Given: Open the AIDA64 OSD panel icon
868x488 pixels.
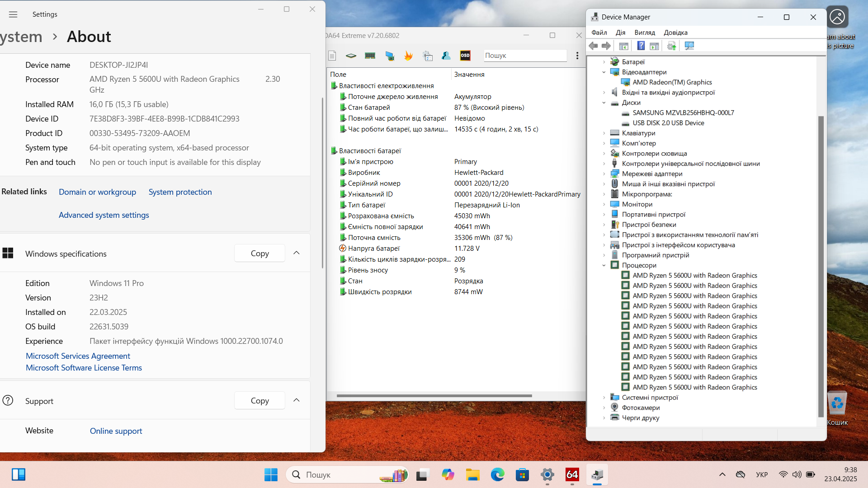Looking at the screenshot, I should click(x=465, y=56).
